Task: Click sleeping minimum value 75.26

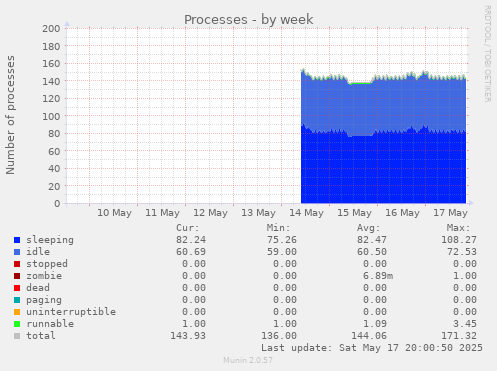Action: pyautogui.click(x=282, y=240)
